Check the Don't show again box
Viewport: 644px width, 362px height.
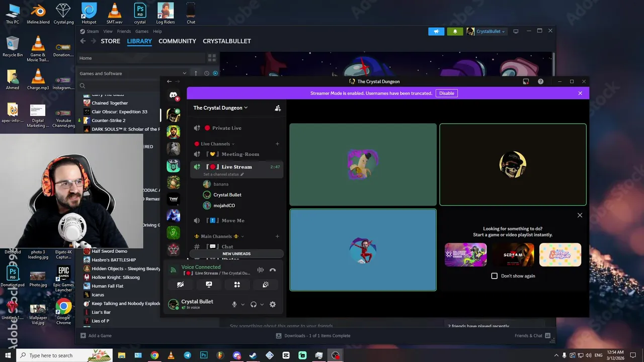tap(495, 276)
